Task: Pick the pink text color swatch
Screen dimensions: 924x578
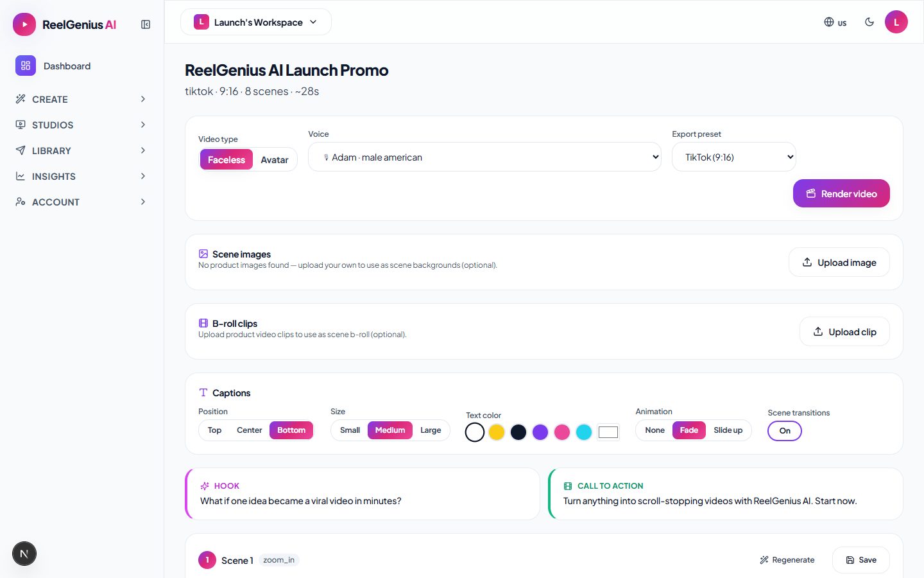Action: (562, 432)
